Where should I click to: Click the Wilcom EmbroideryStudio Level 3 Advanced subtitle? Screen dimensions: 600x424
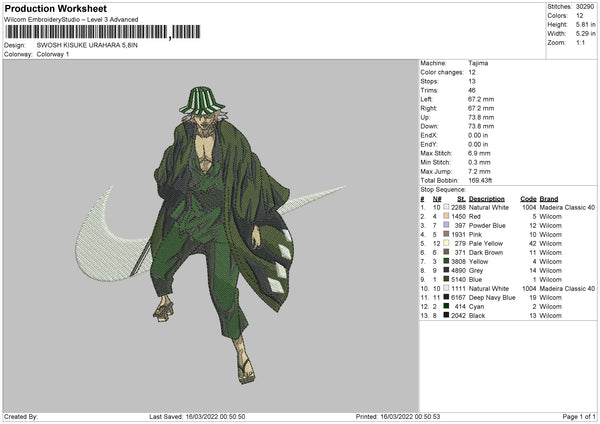[71, 20]
